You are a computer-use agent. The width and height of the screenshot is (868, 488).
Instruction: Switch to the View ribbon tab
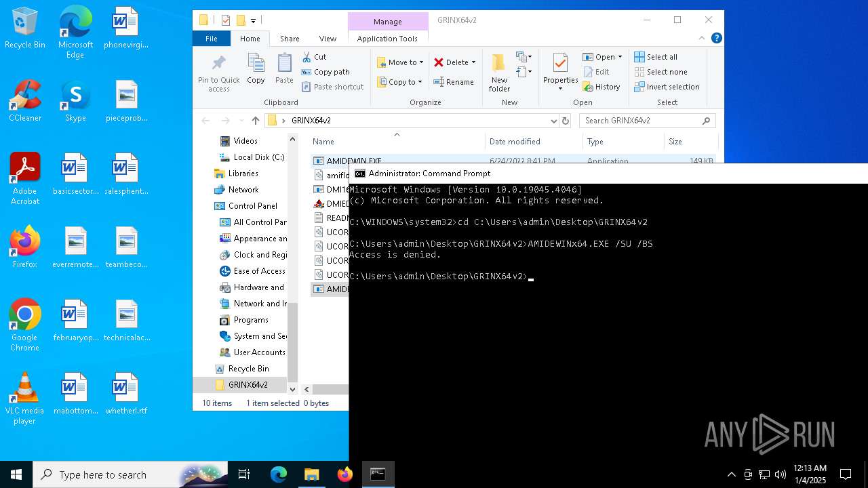click(x=328, y=39)
